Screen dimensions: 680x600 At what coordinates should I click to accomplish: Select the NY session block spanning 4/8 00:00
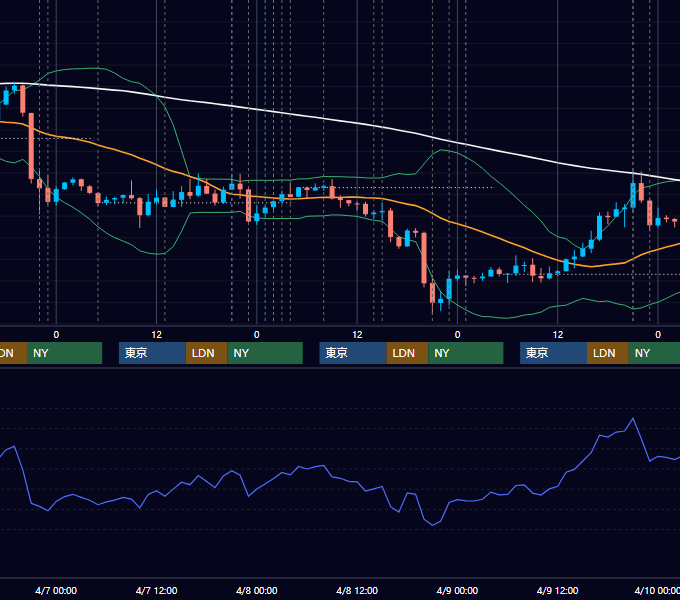tap(265, 353)
